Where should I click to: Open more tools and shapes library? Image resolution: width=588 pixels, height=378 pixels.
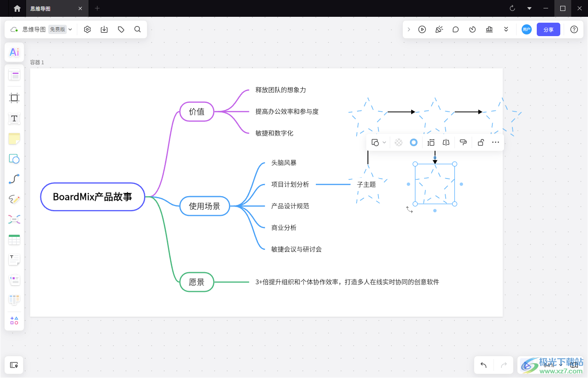coord(14,320)
